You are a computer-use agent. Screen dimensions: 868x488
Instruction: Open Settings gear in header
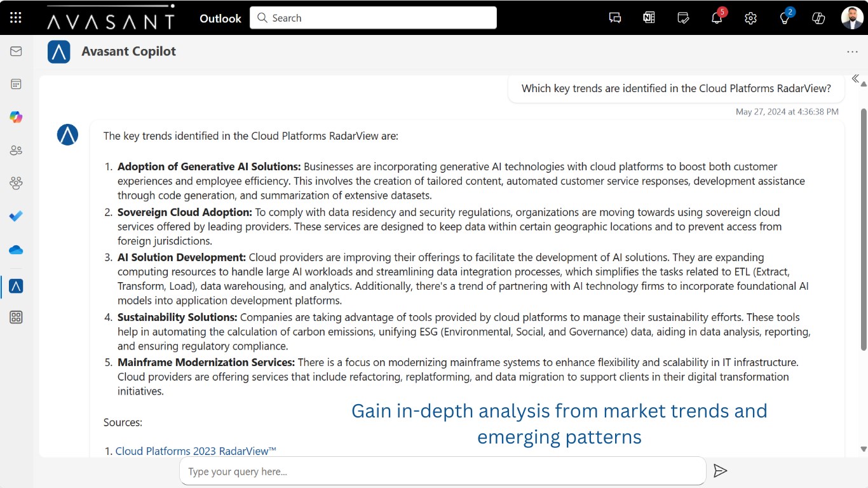coord(750,18)
